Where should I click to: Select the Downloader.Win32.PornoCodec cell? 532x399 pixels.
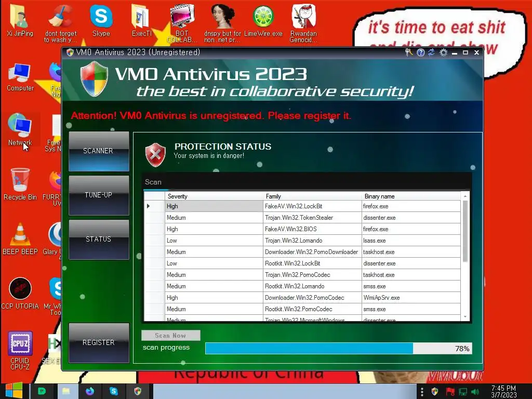click(312, 298)
